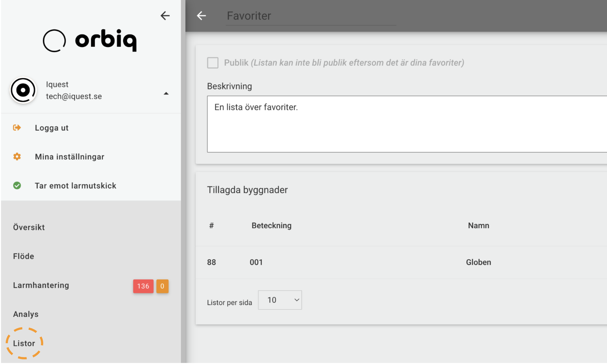This screenshot has height=364, width=607.
Task: Go to Flöde in the sidebar
Action: 23,256
